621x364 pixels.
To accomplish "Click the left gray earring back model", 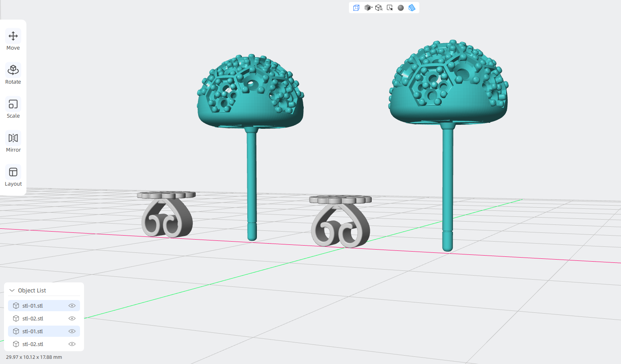I will tap(166, 214).
